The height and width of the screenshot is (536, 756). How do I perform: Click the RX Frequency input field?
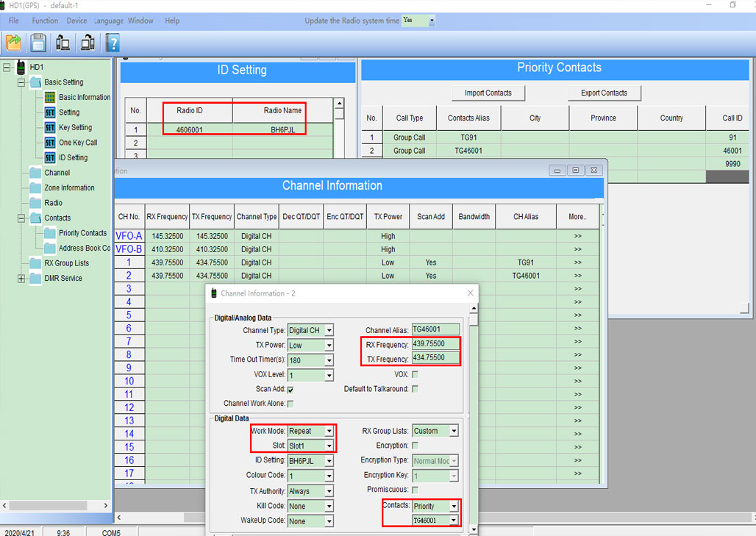click(436, 344)
